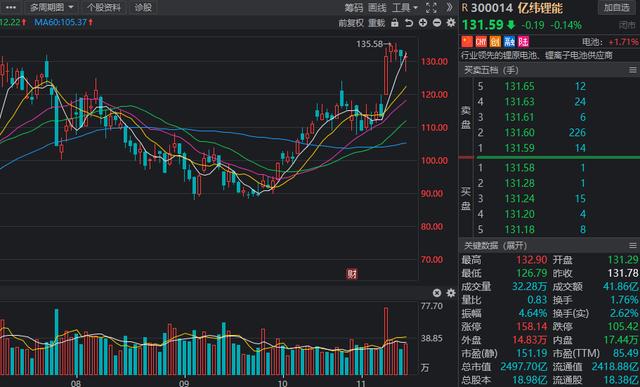This screenshot has width=640, height=387.
Task: Open main chart settings gear
Action: [451, 22]
